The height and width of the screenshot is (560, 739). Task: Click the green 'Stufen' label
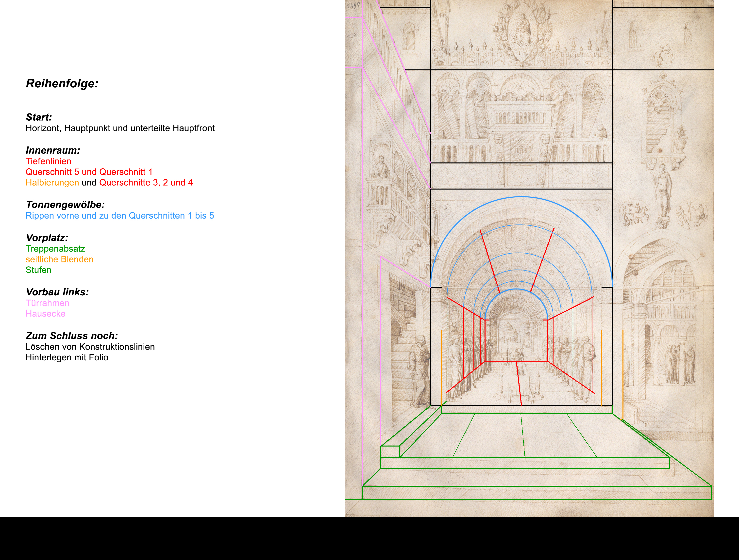click(x=38, y=270)
